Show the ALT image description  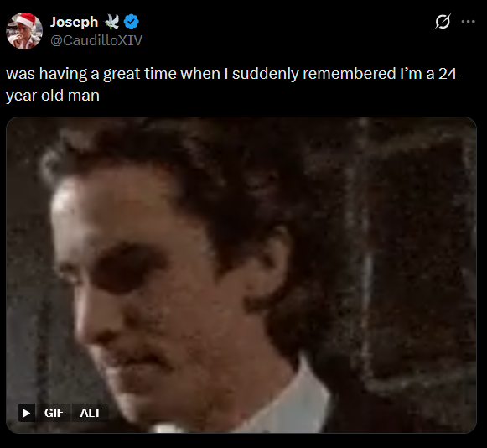click(x=90, y=413)
